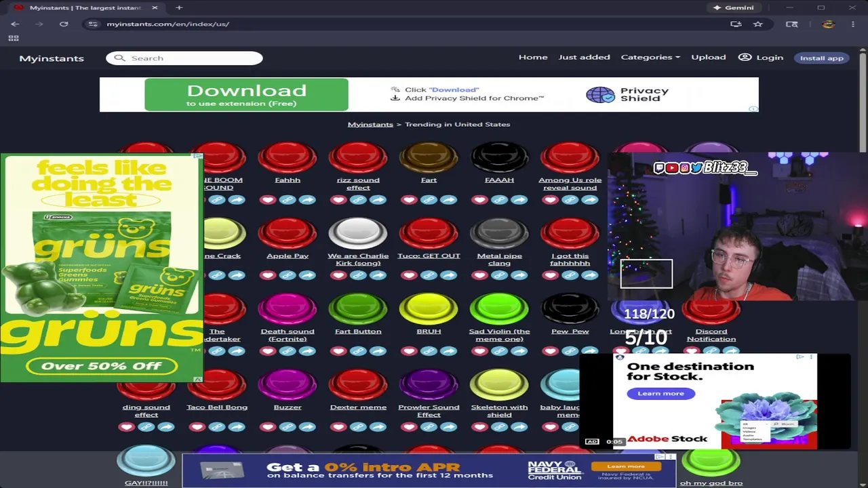Favorite the Fahhh sound with its heart
Screen dimensions: 868x488
click(x=268, y=200)
